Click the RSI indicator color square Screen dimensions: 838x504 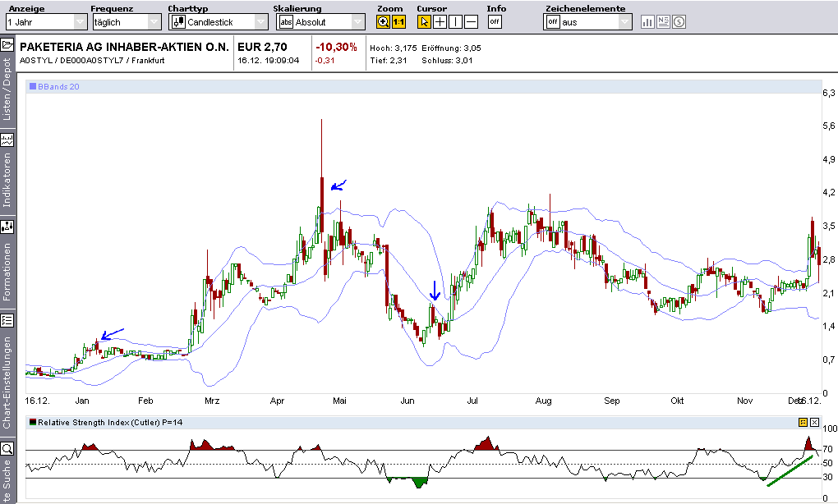(x=33, y=422)
